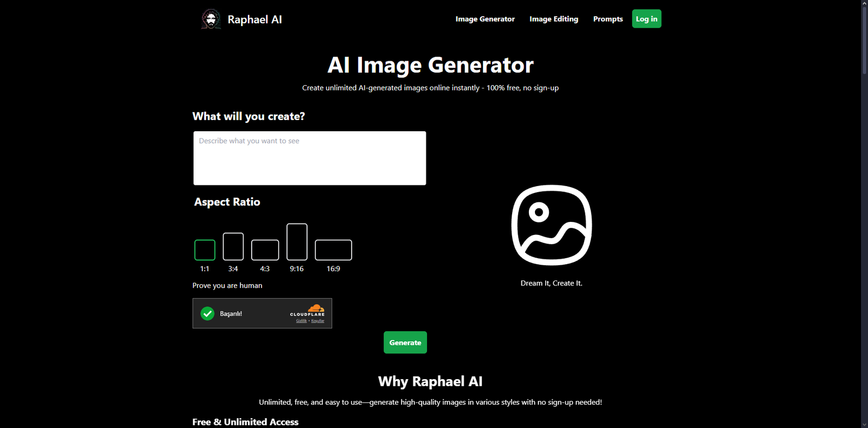Open the Image Editing nav item
This screenshot has width=868, height=428.
click(x=554, y=19)
